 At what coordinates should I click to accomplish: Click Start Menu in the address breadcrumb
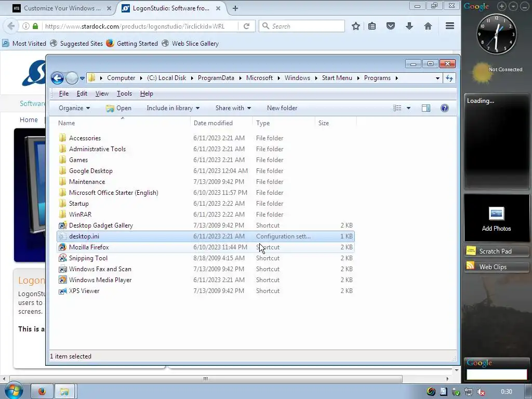coord(337,78)
